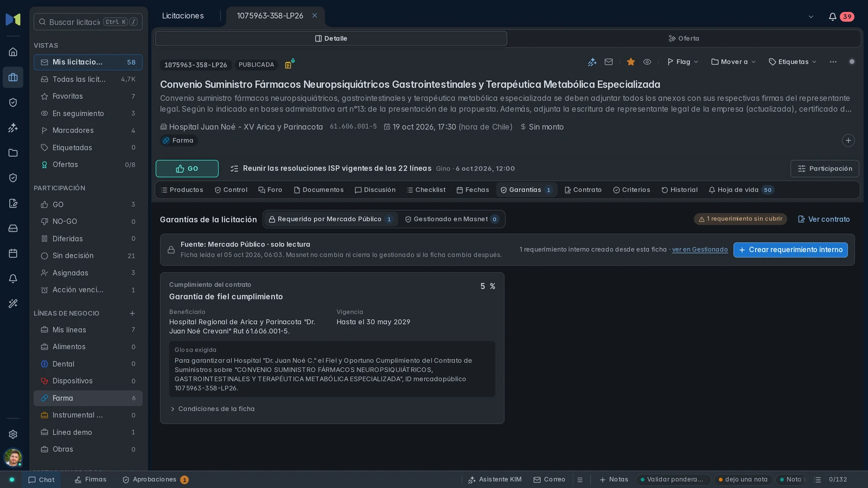Viewport: 868px width, 488px height.
Task: Expand Condiciones de la ficha
Action: click(x=212, y=409)
